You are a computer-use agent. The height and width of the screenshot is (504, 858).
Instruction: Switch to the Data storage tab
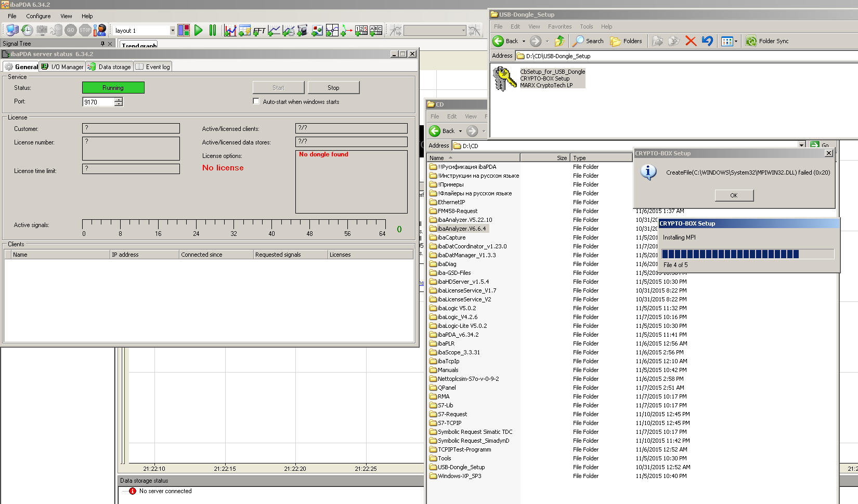(x=109, y=67)
